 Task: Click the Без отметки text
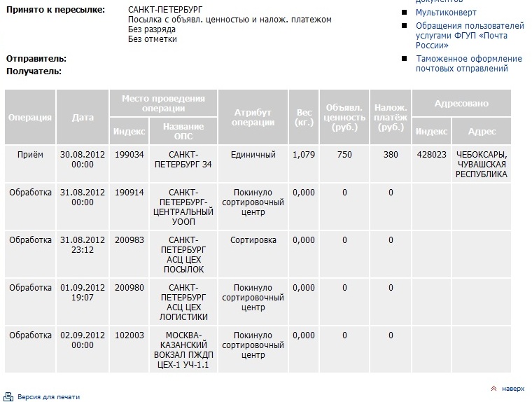click(153, 39)
